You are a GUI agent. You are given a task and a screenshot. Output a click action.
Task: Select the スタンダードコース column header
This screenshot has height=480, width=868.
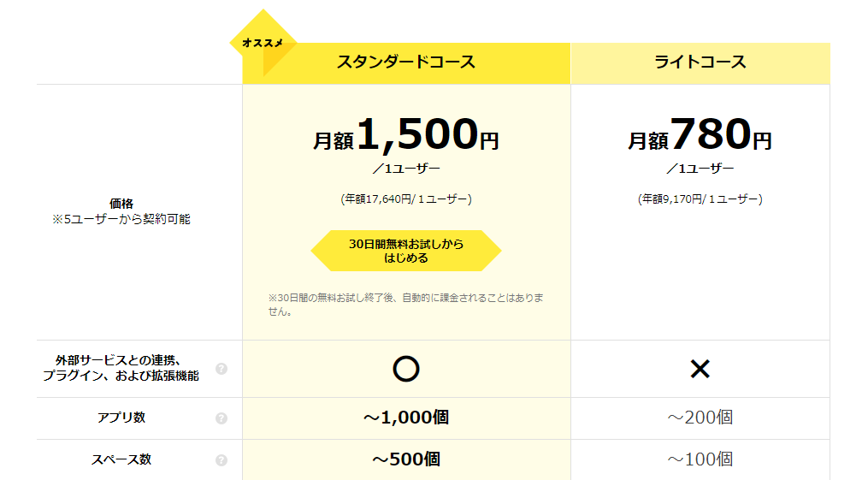tap(406, 62)
